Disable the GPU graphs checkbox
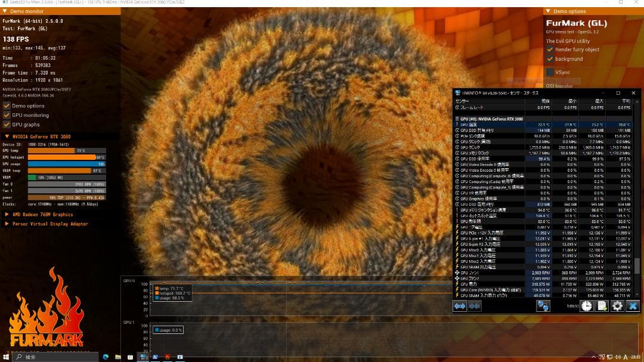644x362 pixels. [7, 125]
